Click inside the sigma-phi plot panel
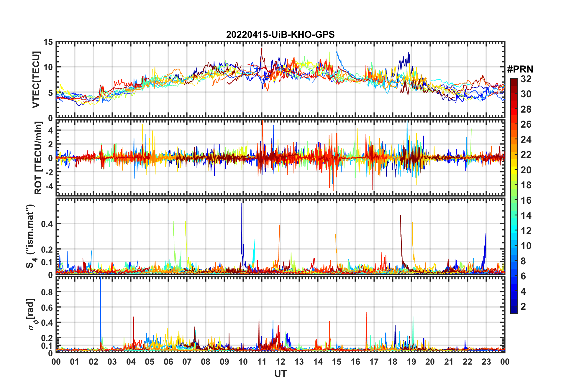The image size is (561, 392). [x=280, y=314]
